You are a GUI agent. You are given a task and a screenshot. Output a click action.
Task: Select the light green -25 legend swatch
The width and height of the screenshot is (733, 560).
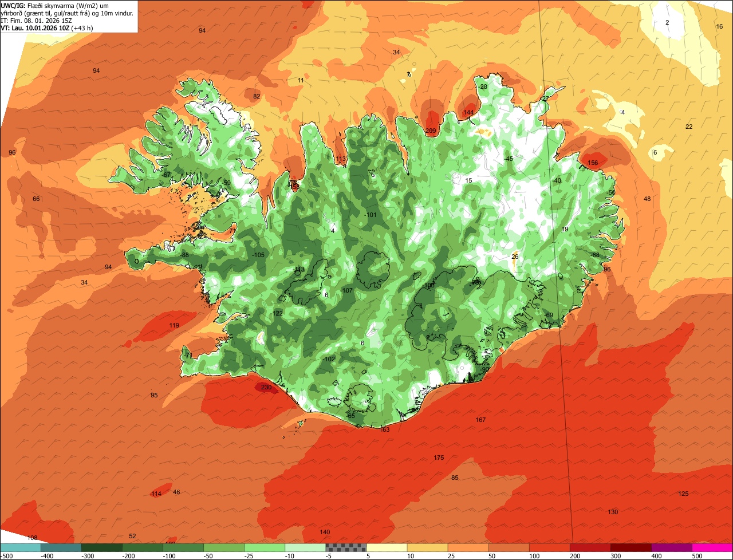(x=265, y=547)
